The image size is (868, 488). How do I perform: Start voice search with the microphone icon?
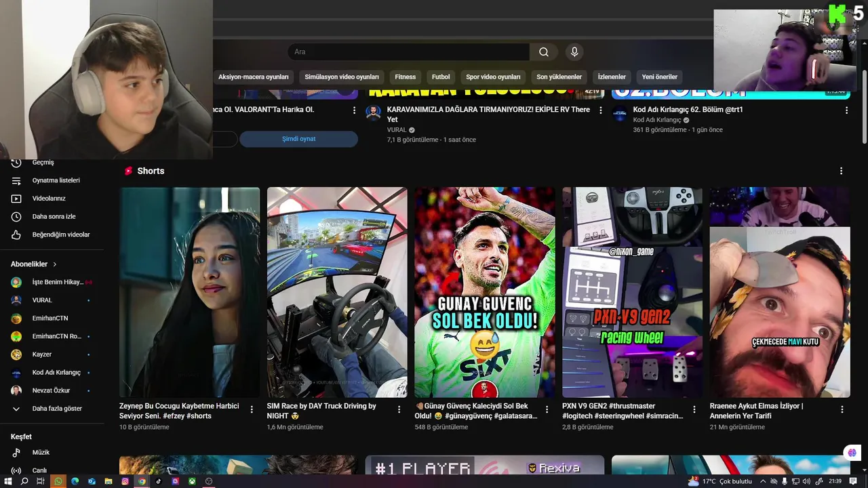point(574,52)
